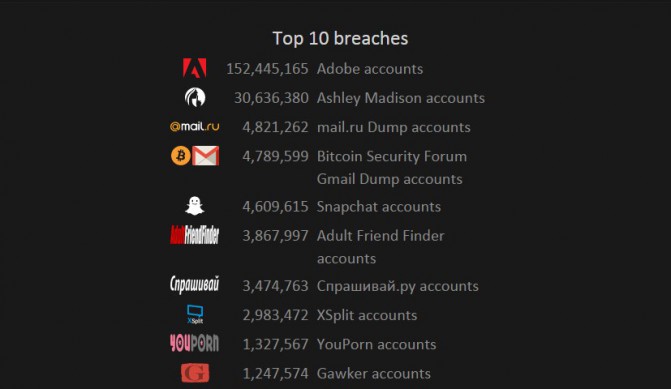The width and height of the screenshot is (671, 389).
Task: Click the Top 10 breaches heading
Action: coord(340,39)
